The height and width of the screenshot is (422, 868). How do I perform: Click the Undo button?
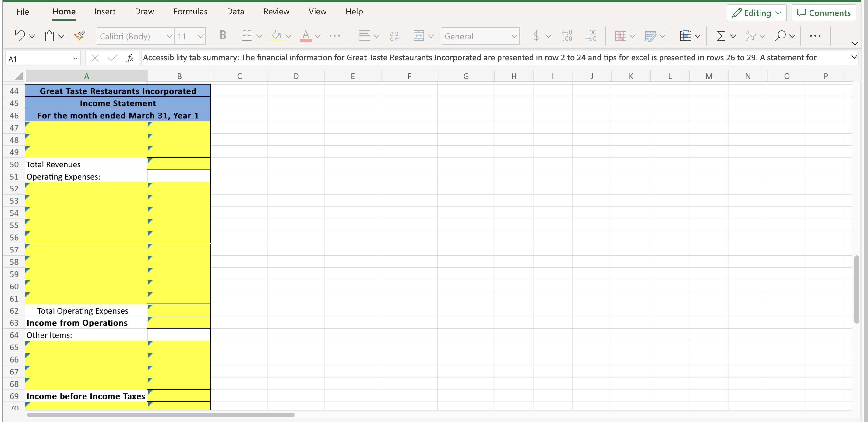coord(19,36)
